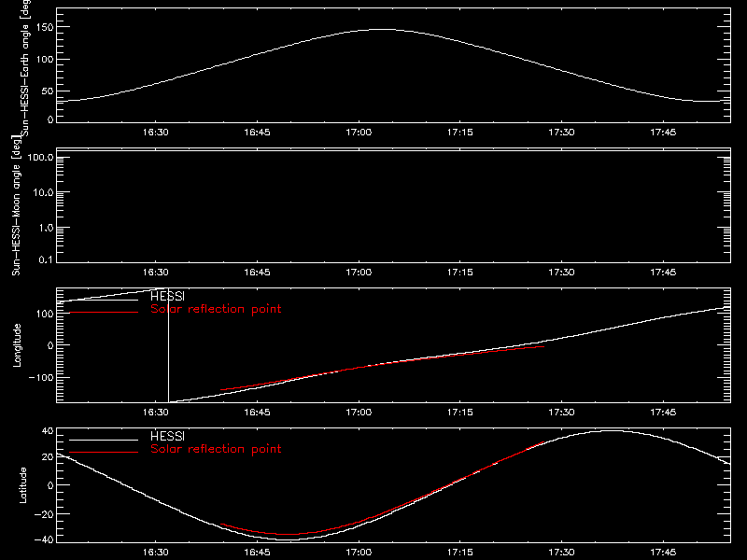This screenshot has width=747, height=560.
Task: Click red legend line sample in Longitude plot
Action: point(104,313)
